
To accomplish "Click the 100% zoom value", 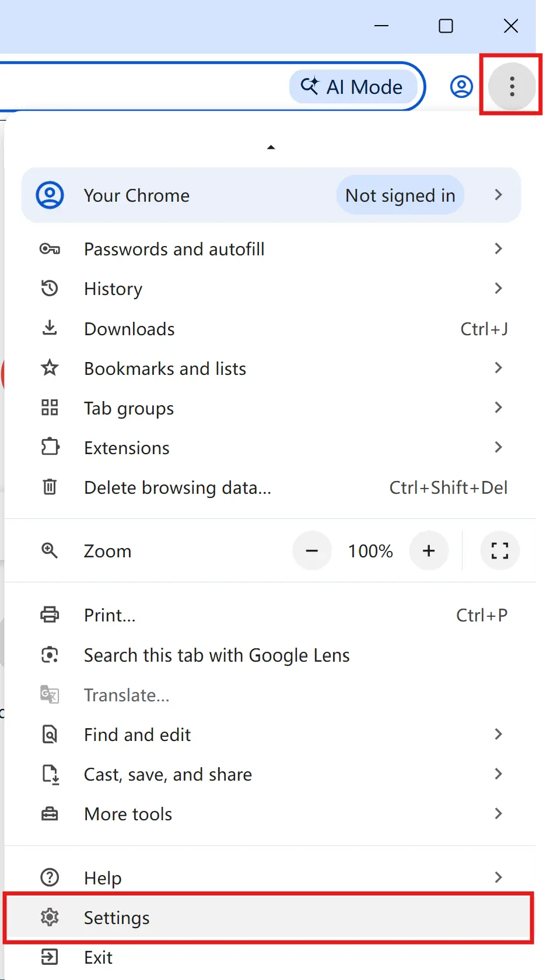I will point(370,551).
